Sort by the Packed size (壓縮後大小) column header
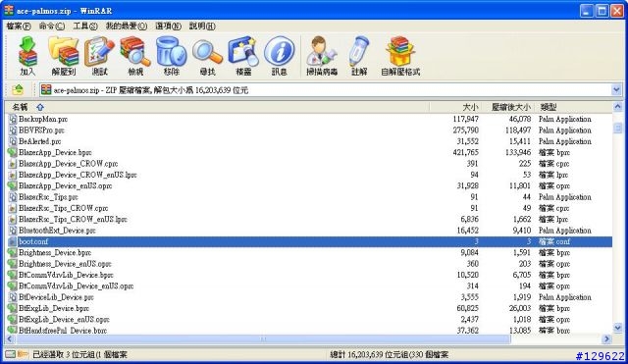The width and height of the screenshot is (628, 364). [507, 107]
